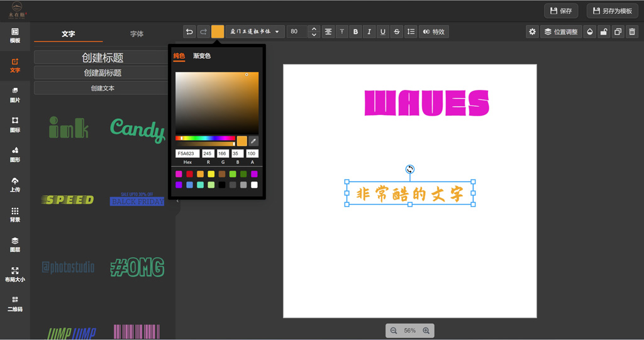
Task: Pick the yellow preset swatch
Action: point(211,174)
